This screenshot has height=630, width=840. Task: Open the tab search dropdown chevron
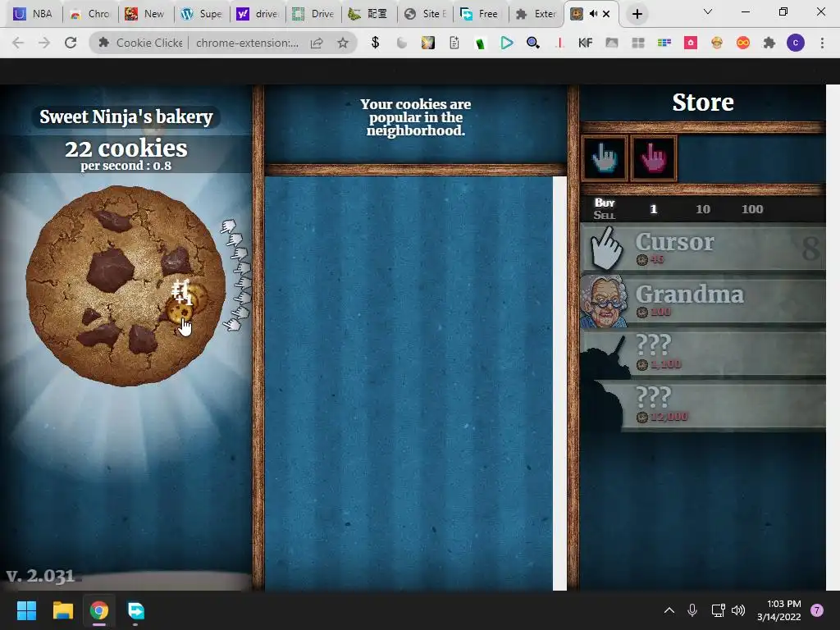tap(708, 11)
